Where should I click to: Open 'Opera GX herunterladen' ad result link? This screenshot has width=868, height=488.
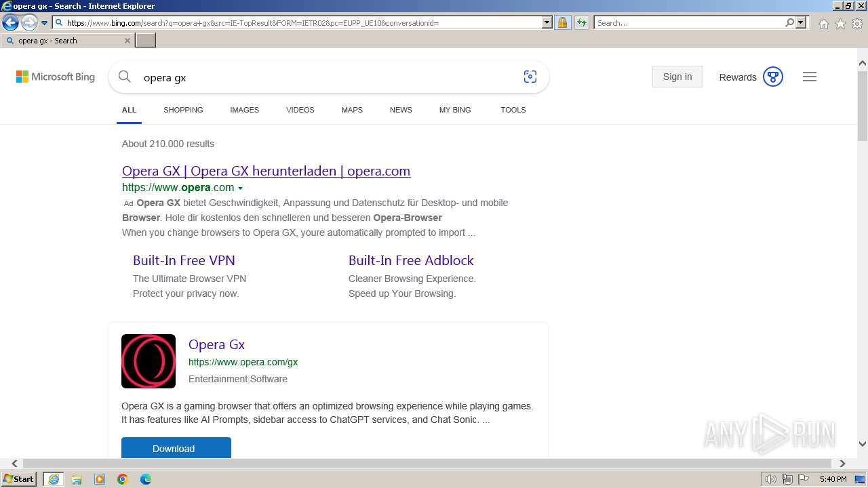click(x=266, y=171)
